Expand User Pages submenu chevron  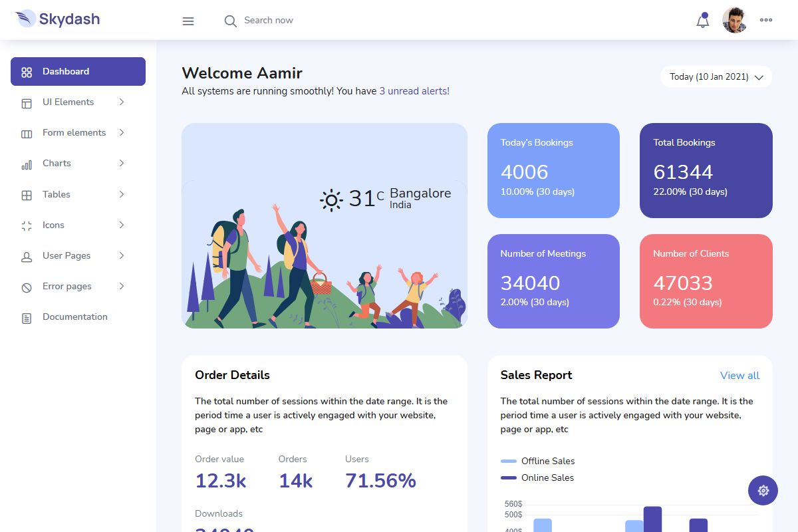click(122, 255)
